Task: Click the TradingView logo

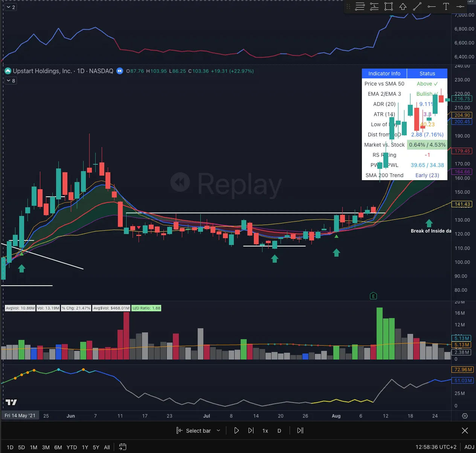Action: tap(11, 402)
